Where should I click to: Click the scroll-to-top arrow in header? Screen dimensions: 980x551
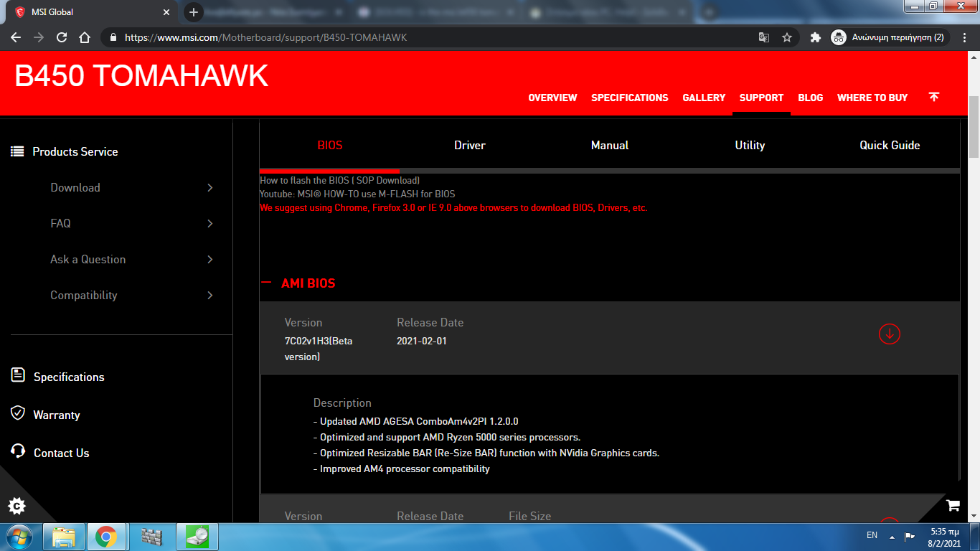[933, 97]
